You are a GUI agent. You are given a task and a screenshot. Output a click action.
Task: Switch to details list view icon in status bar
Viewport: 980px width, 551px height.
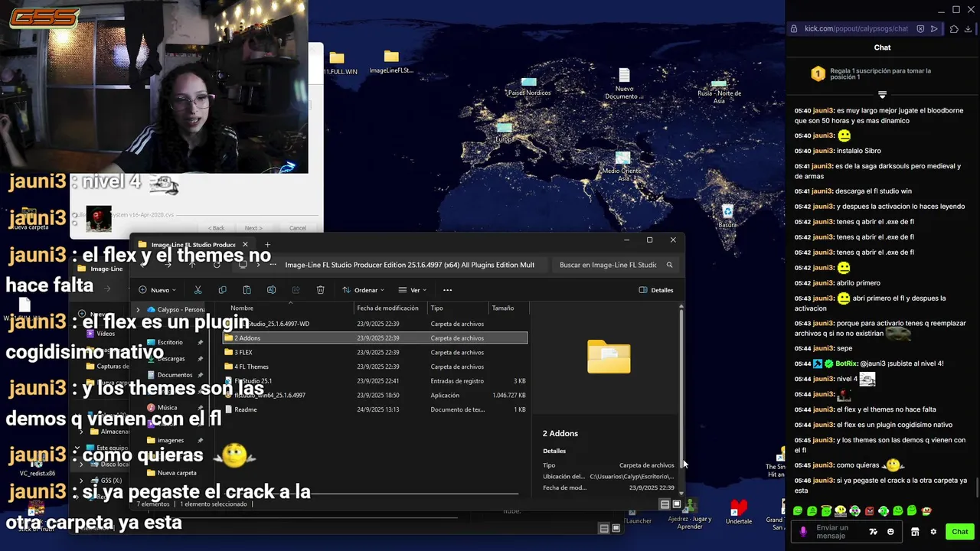tap(665, 504)
